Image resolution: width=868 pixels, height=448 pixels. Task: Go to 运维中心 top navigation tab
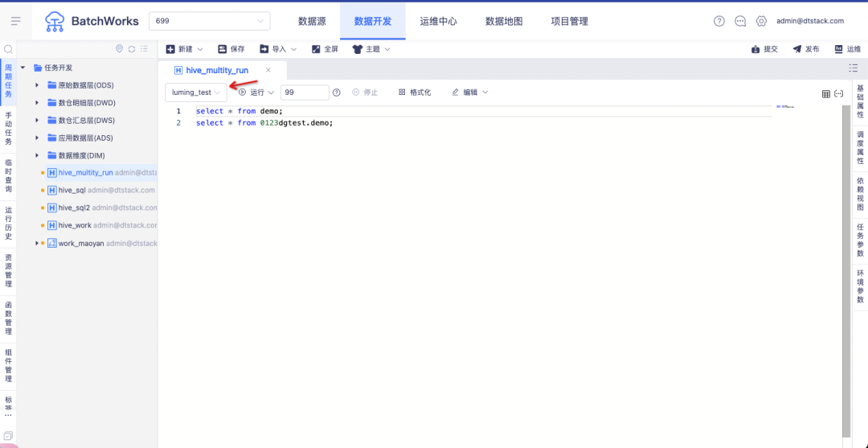(439, 21)
